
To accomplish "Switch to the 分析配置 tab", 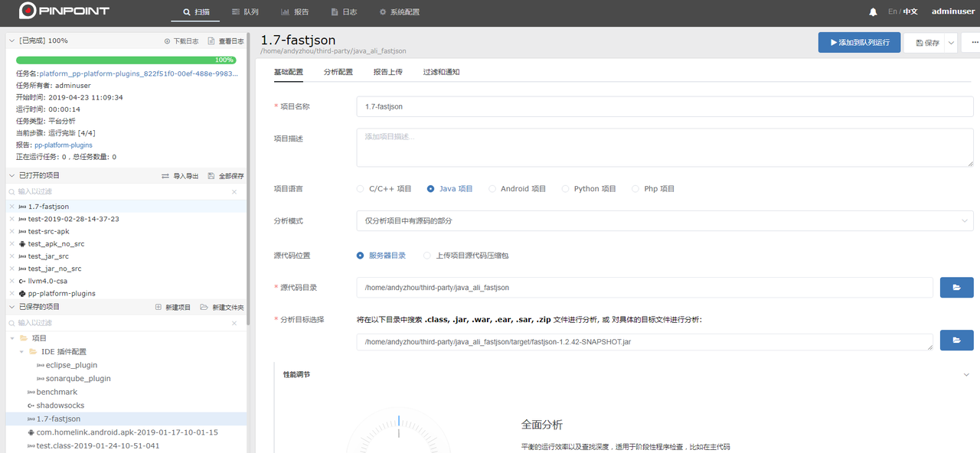I will (338, 72).
